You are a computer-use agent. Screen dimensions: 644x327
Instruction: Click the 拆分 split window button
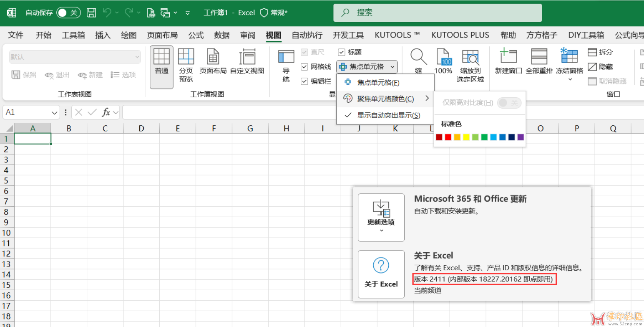[x=600, y=52]
